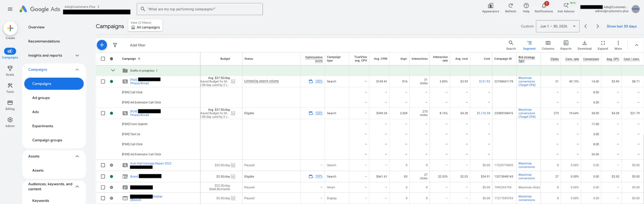Image resolution: width=644 pixels, height=204 pixels.
Task: Collapse the table toolbar chevron
Action: [x=636, y=45]
